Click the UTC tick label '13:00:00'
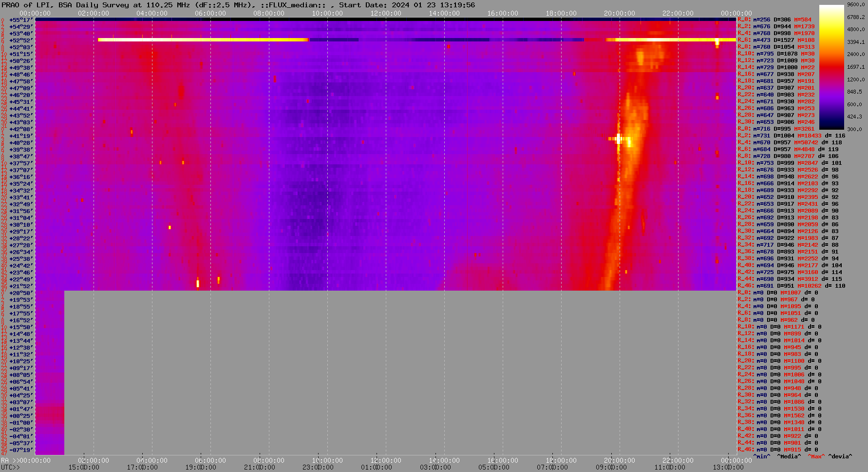Viewport: 868px width, 472px height. click(x=728, y=468)
